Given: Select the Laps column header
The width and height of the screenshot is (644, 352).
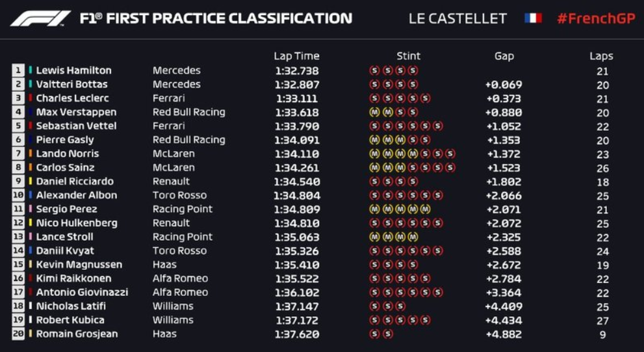Looking at the screenshot, I should 601,56.
